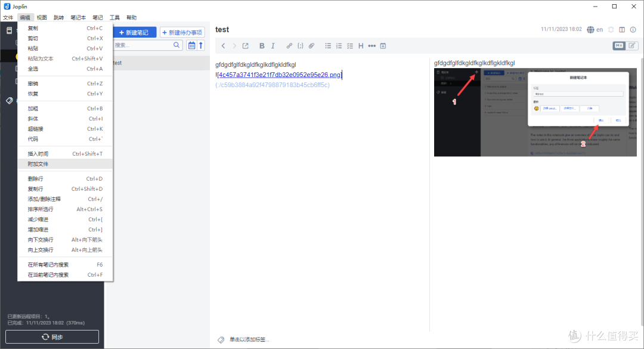Toggle bold formatting in editor toolbar
This screenshot has height=349, width=644.
click(x=262, y=45)
